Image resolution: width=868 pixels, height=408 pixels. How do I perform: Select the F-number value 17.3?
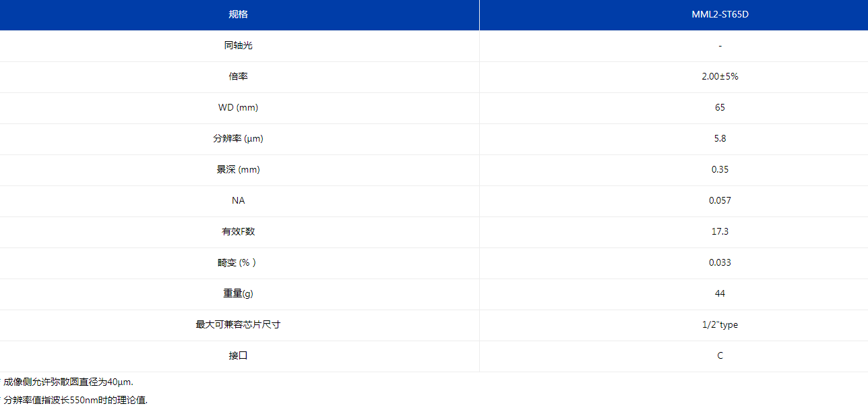point(720,232)
